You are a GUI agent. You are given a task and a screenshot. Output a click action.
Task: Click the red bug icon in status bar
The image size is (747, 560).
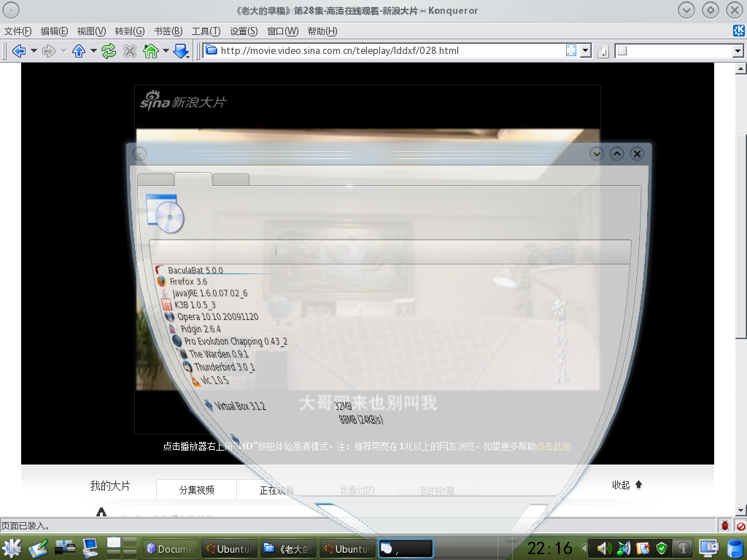coord(724,526)
